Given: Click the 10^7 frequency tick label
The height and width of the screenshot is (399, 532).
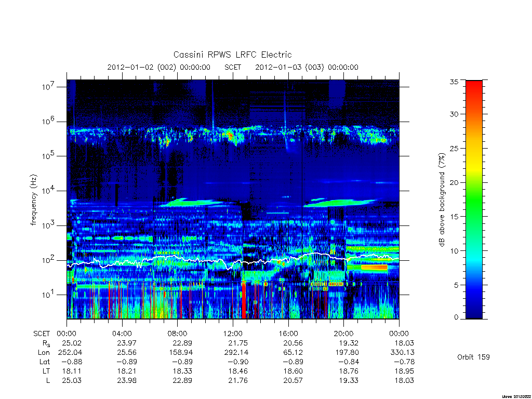Looking at the screenshot, I should pos(48,87).
